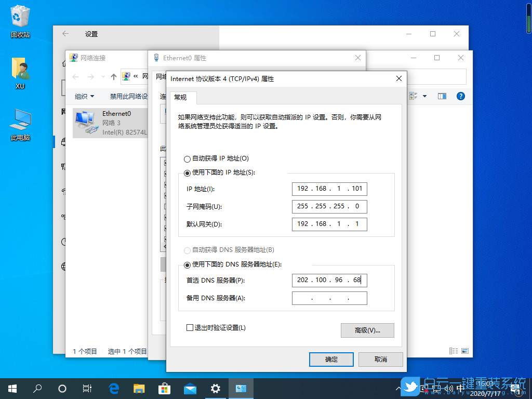This screenshot has height=399, width=532.
Task: Open the Help question mark icon
Action: pyautogui.click(x=460, y=96)
